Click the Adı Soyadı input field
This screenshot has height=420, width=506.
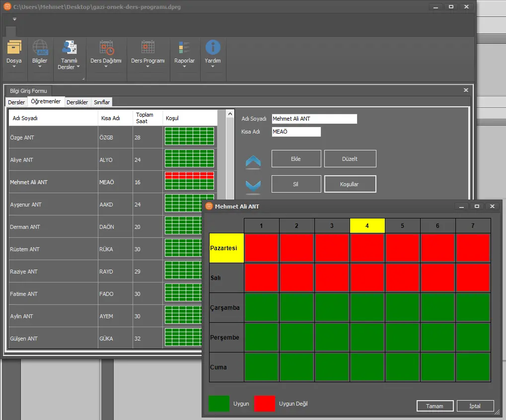click(314, 119)
